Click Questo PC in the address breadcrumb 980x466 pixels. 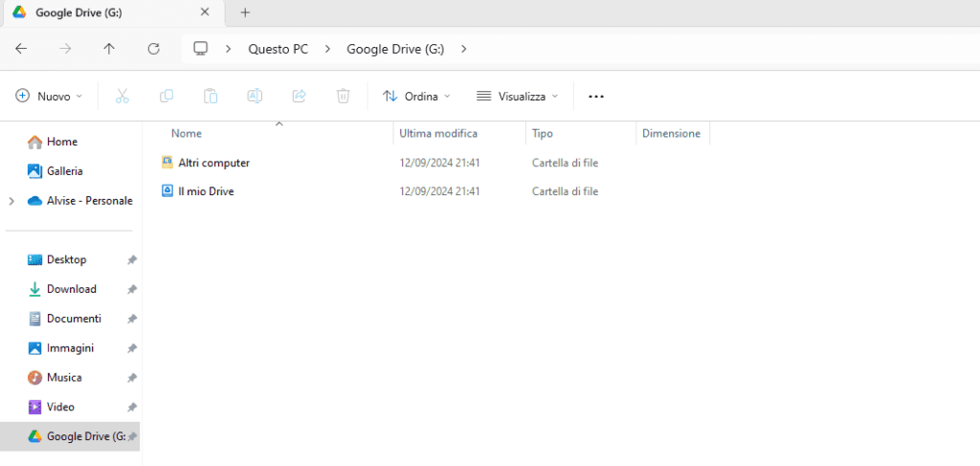pyautogui.click(x=278, y=49)
